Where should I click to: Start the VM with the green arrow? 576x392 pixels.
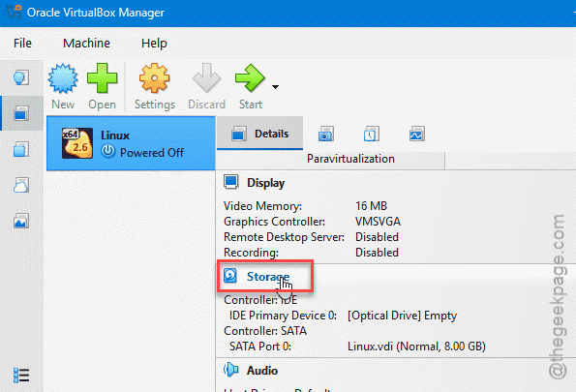[250, 77]
